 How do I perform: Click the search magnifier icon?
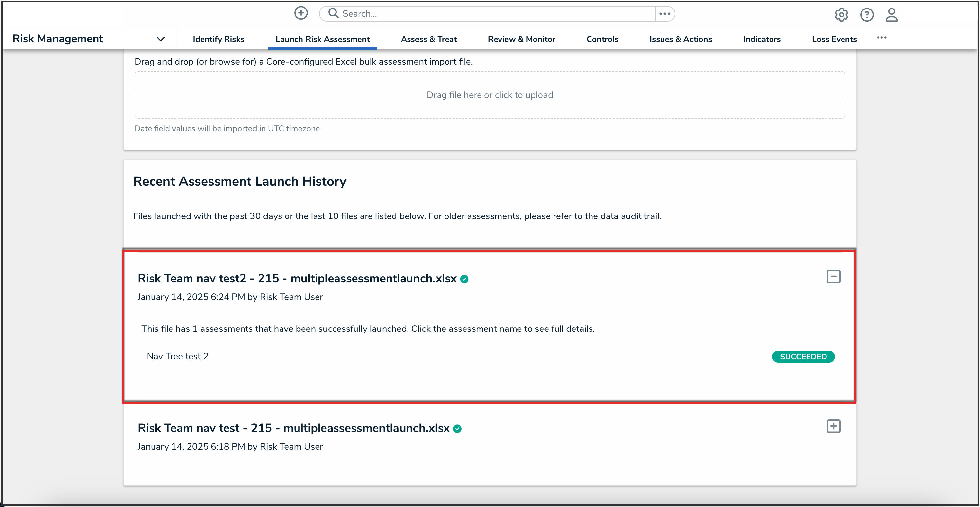pyautogui.click(x=333, y=13)
